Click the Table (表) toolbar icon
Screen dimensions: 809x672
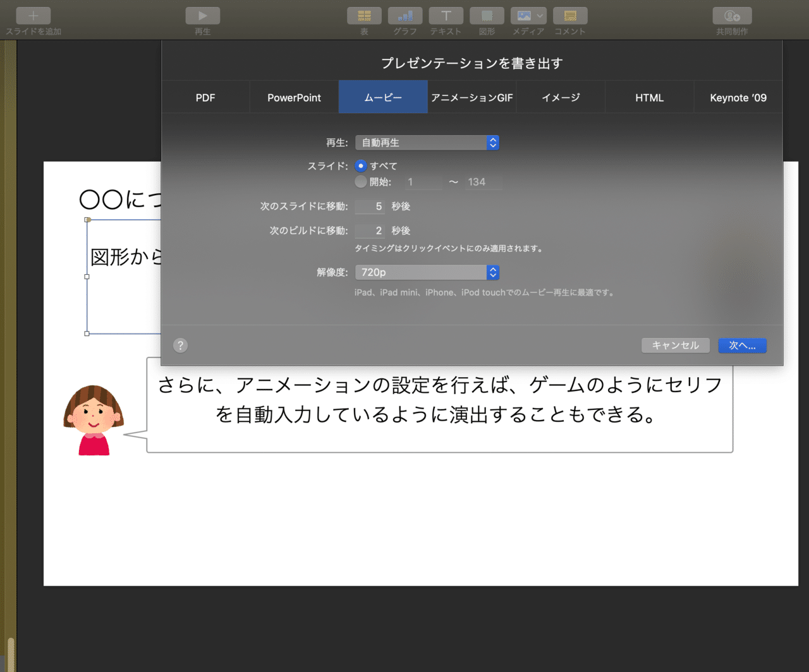point(364,16)
